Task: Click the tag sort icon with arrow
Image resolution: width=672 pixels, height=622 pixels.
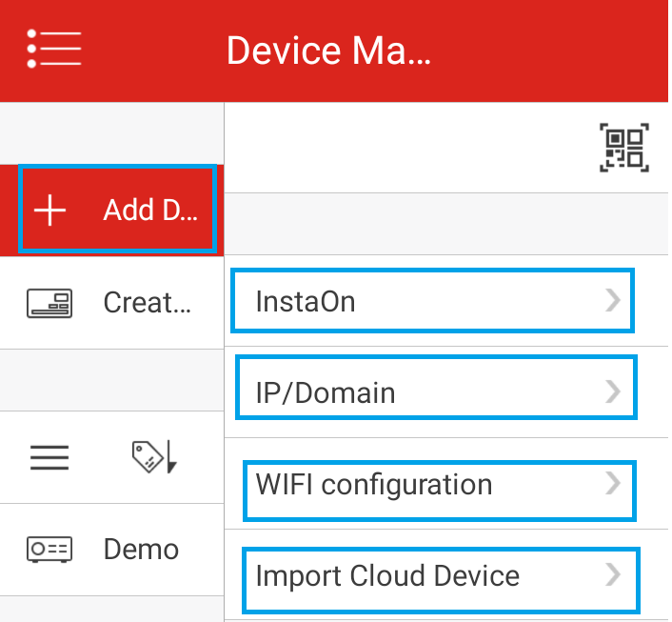Action: click(x=154, y=458)
